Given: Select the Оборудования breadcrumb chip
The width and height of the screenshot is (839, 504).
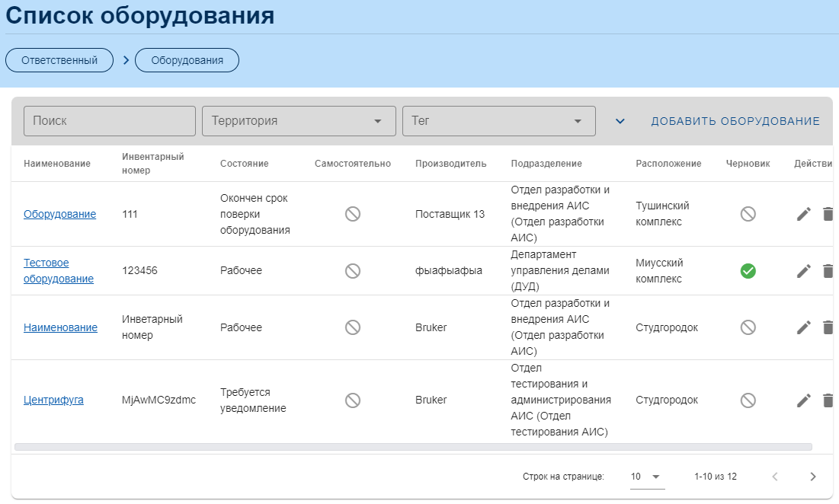Looking at the screenshot, I should (187, 60).
